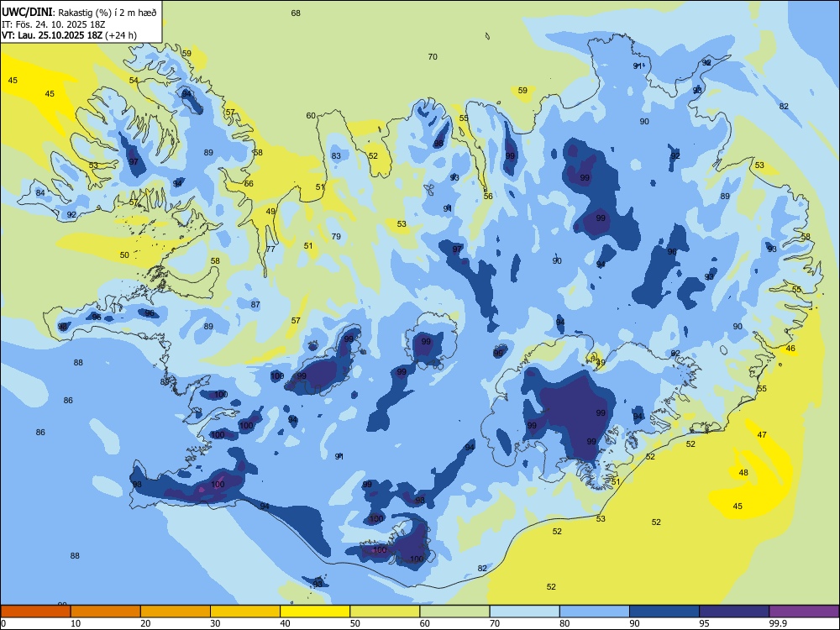Image resolution: width=840 pixels, height=630 pixels.
Task: Click the bright yellow 40–50 legend swatch
Action: 315,612
